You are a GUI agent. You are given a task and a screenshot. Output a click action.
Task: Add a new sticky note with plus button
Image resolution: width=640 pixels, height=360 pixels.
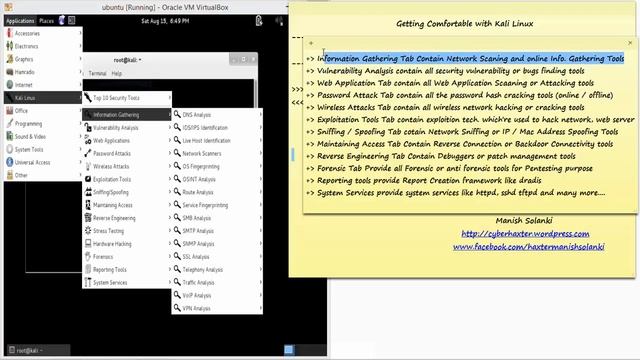[x=311, y=43]
